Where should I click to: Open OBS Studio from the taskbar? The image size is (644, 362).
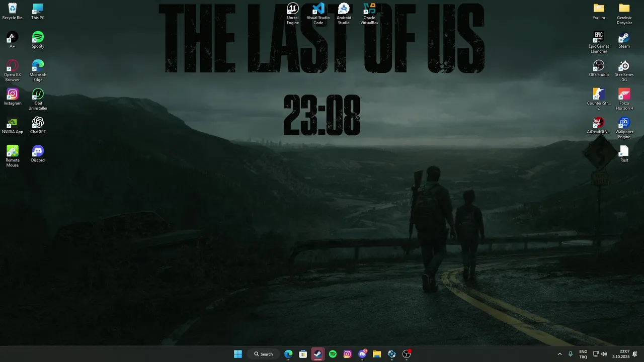click(407, 354)
